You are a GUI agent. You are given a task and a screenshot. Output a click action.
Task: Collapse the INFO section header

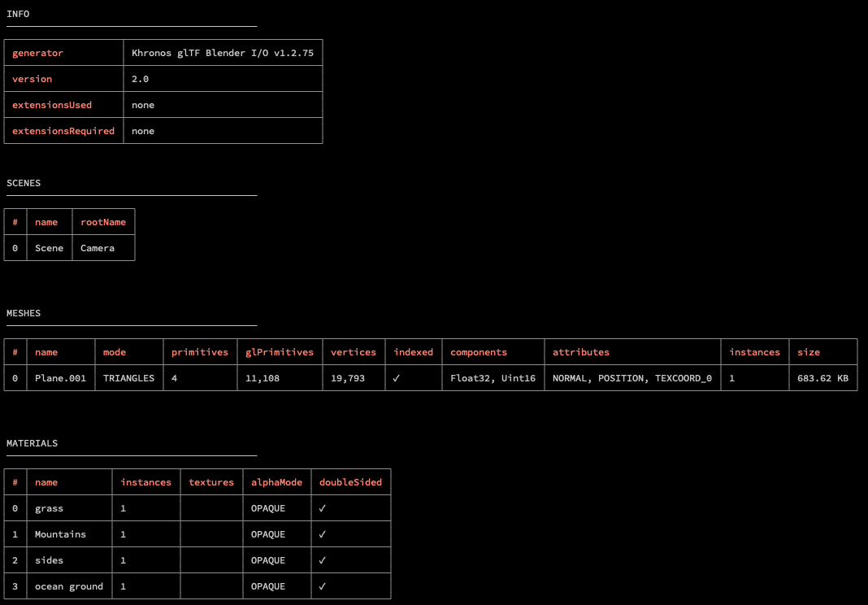coord(18,13)
